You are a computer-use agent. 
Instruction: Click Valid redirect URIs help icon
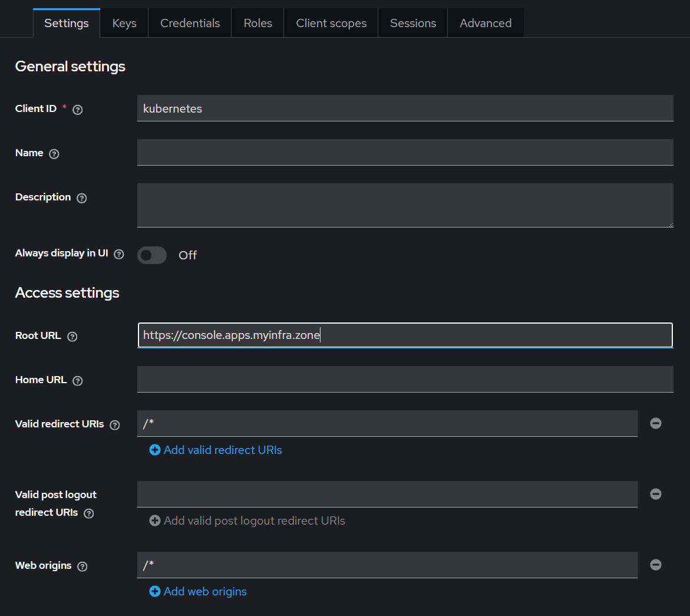[115, 425]
